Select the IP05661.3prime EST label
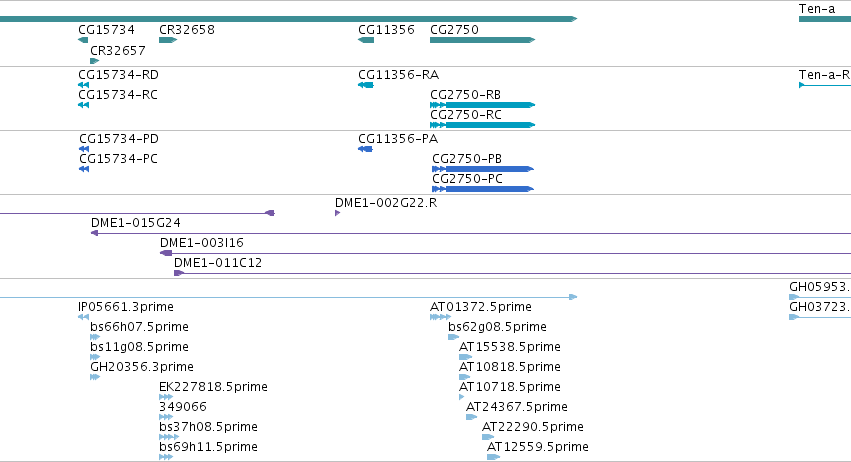This screenshot has height=462, width=851. click(x=126, y=307)
